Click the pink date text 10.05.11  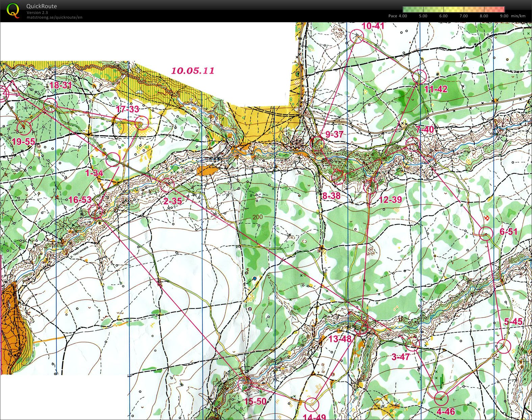coord(193,71)
